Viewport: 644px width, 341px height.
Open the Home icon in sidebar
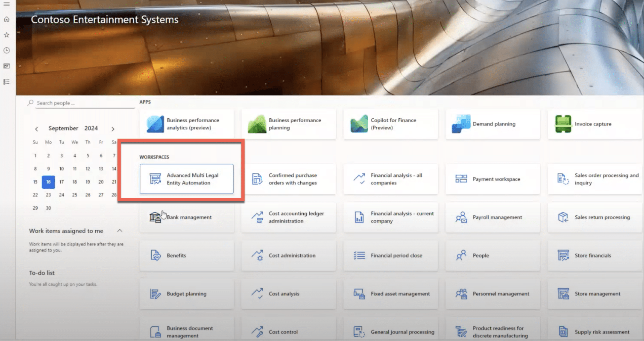pyautogui.click(x=7, y=19)
